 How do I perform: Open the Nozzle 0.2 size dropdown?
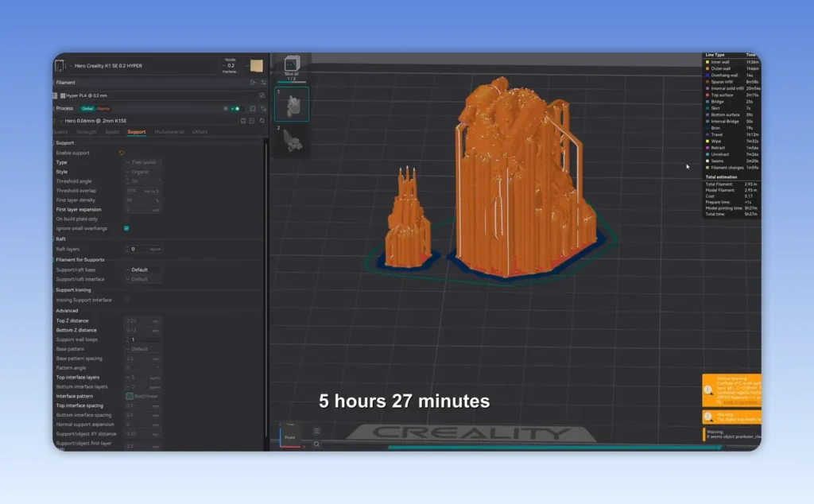230,65
